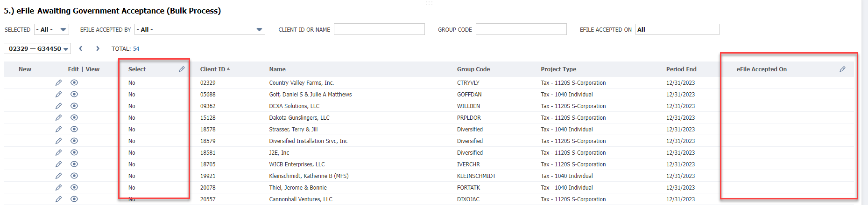Click client ID 19921
This screenshot has height=205, width=868.
[x=208, y=176]
